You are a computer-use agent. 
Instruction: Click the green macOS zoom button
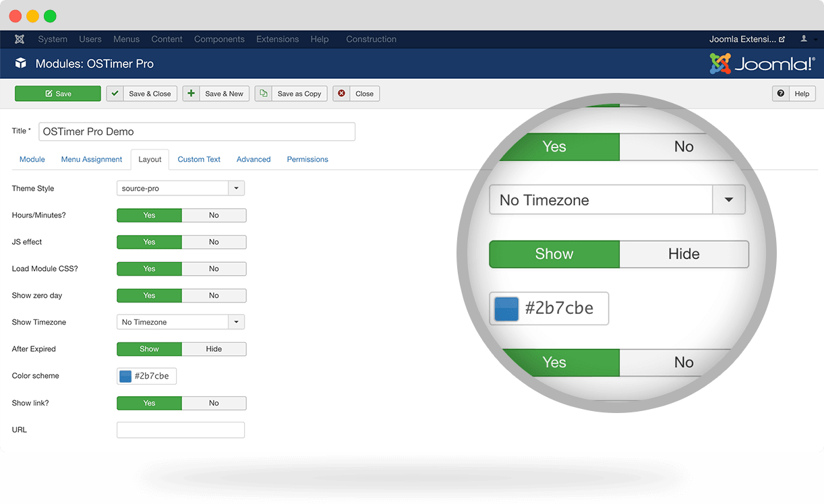(x=50, y=16)
